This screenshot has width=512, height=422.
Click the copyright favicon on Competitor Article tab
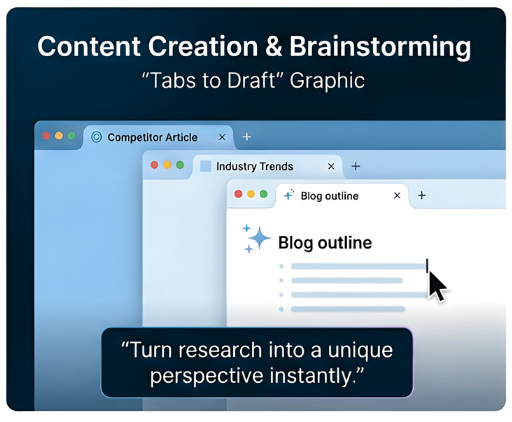click(x=96, y=137)
